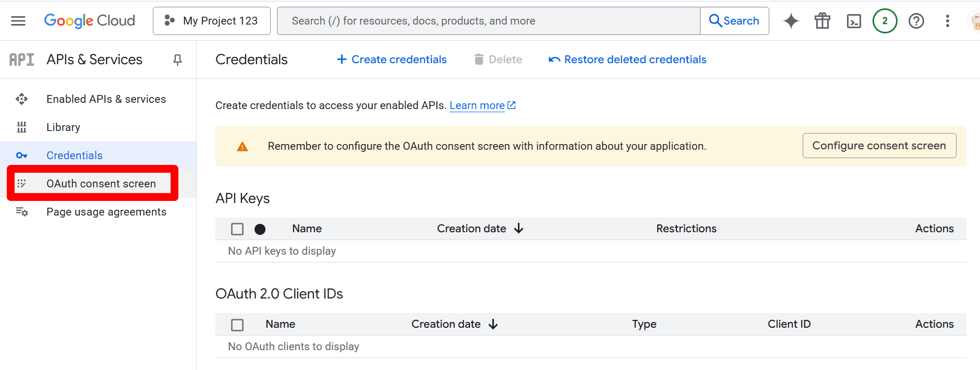Toggle select-all checkbox in OAuth Client IDs table

tap(237, 325)
